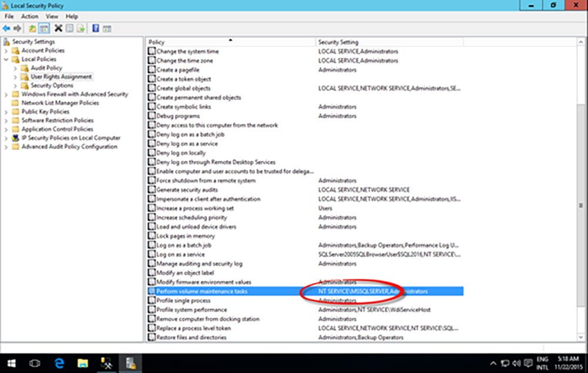
Task: Expand Windows Firewall with Advanced Security node
Action: point(6,94)
